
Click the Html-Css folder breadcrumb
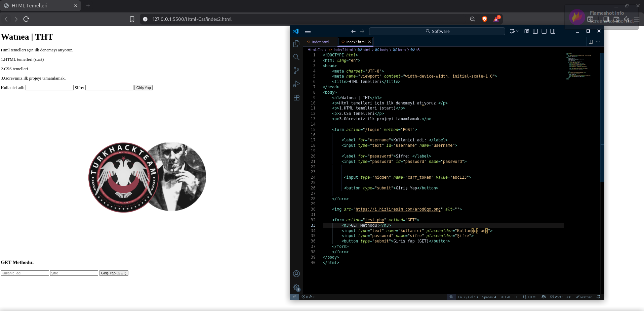click(315, 50)
